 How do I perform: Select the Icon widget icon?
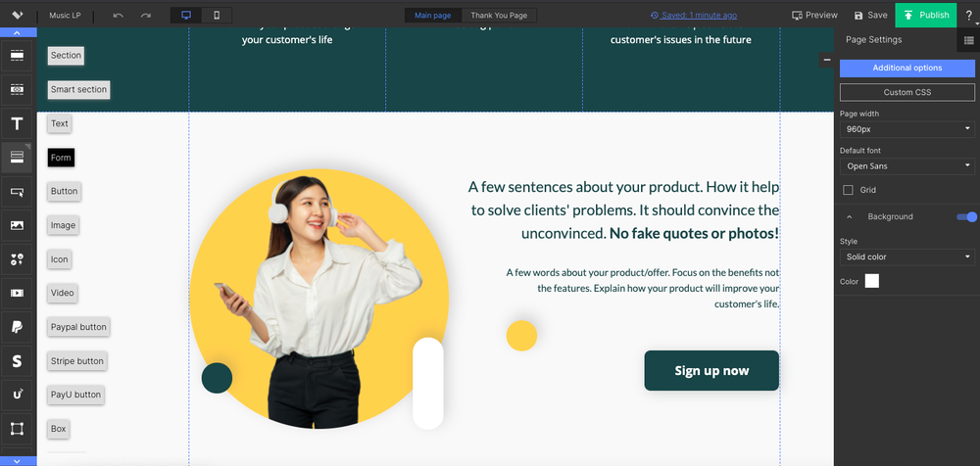pos(17,259)
